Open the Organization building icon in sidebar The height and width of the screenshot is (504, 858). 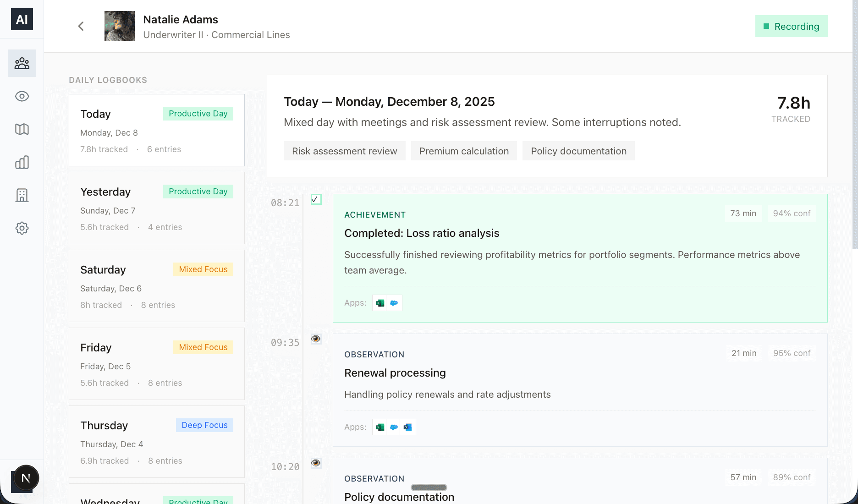point(22,195)
